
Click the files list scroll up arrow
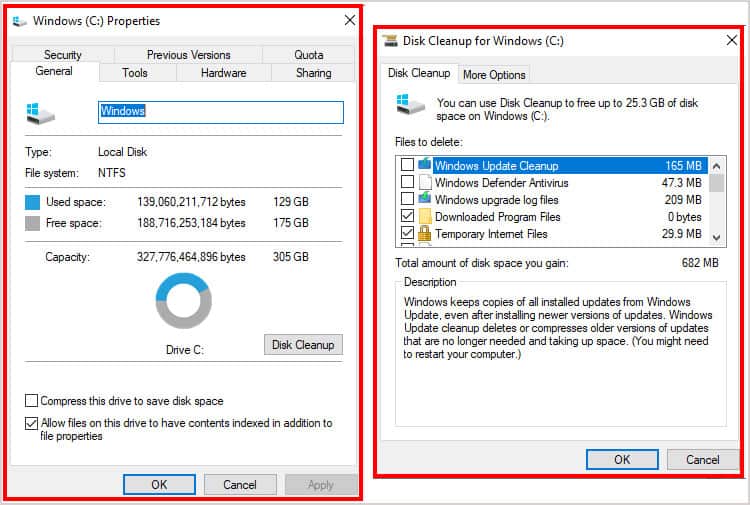click(717, 166)
